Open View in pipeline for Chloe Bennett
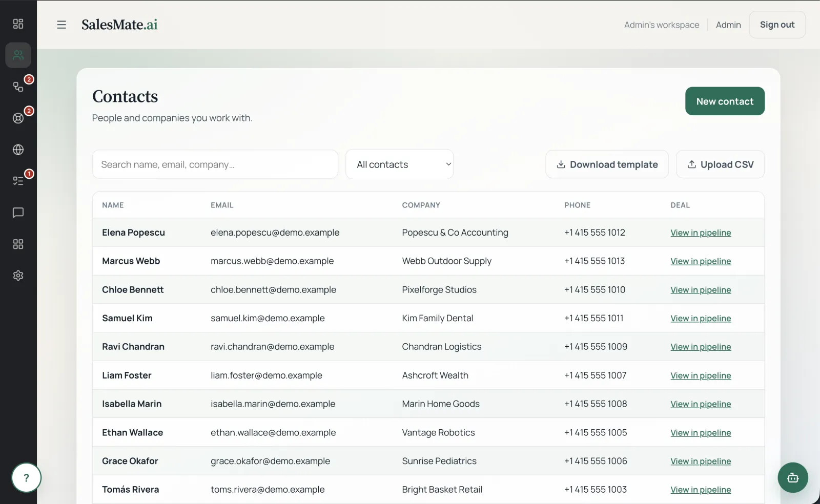 click(x=701, y=290)
